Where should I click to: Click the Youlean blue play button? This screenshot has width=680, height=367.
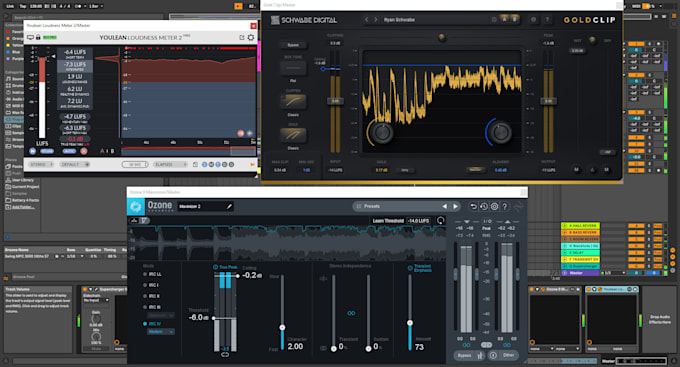coord(33,151)
